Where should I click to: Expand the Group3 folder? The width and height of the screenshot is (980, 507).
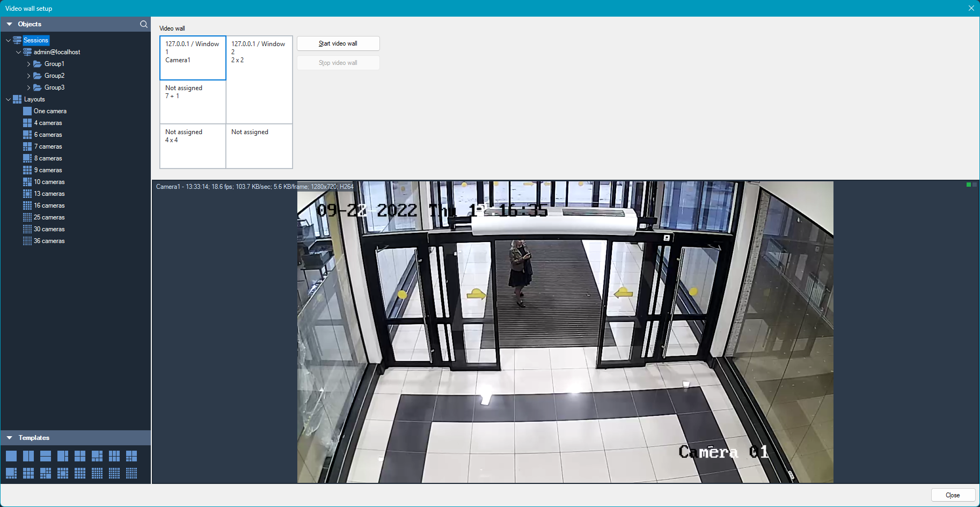(28, 87)
